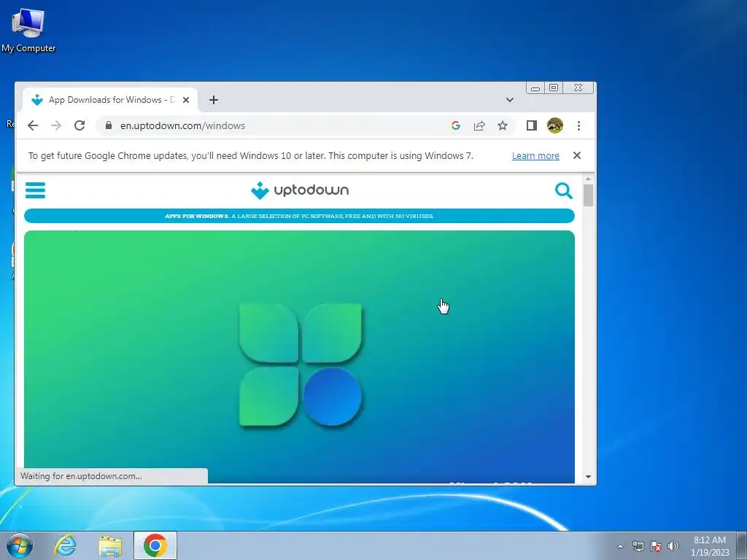The height and width of the screenshot is (560, 747).
Task: Show hidden system tray icons
Action: coord(620,546)
